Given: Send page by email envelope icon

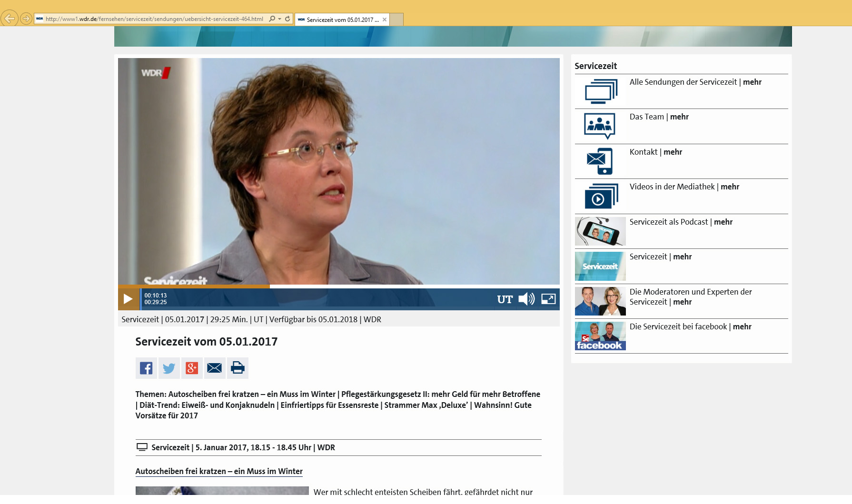Looking at the screenshot, I should (x=215, y=368).
